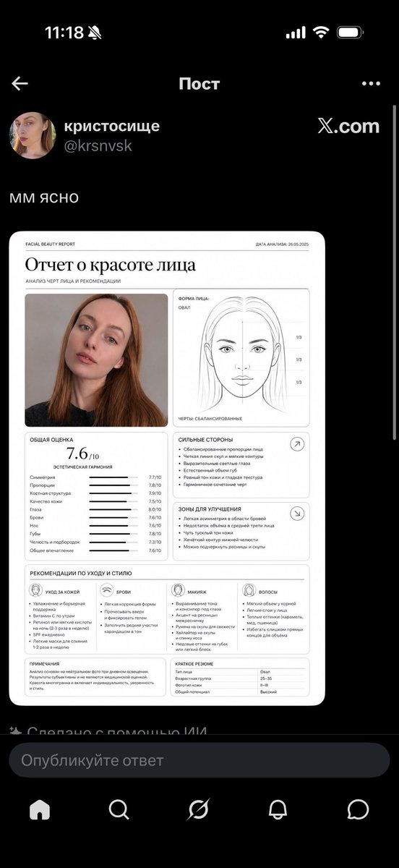Open Notifications bell in bottom bar
This screenshot has width=399, height=868.
tap(278, 809)
